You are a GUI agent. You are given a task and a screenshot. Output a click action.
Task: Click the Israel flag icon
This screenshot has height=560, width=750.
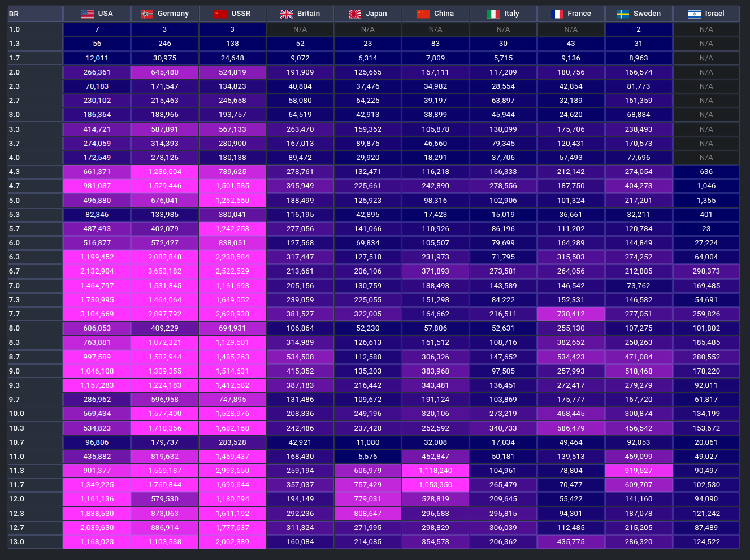695,14
